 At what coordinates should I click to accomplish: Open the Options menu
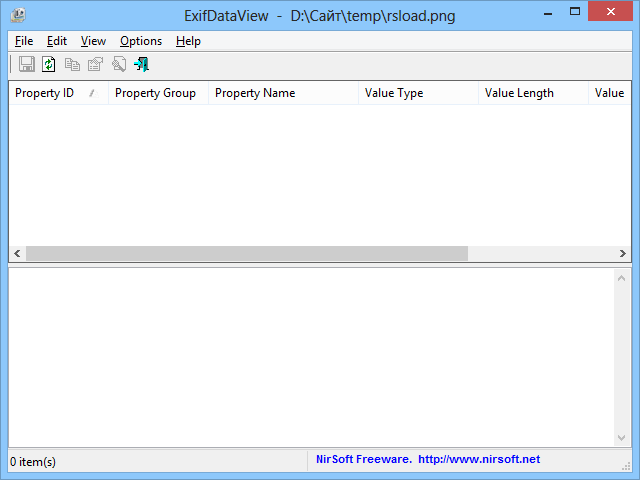(141, 41)
